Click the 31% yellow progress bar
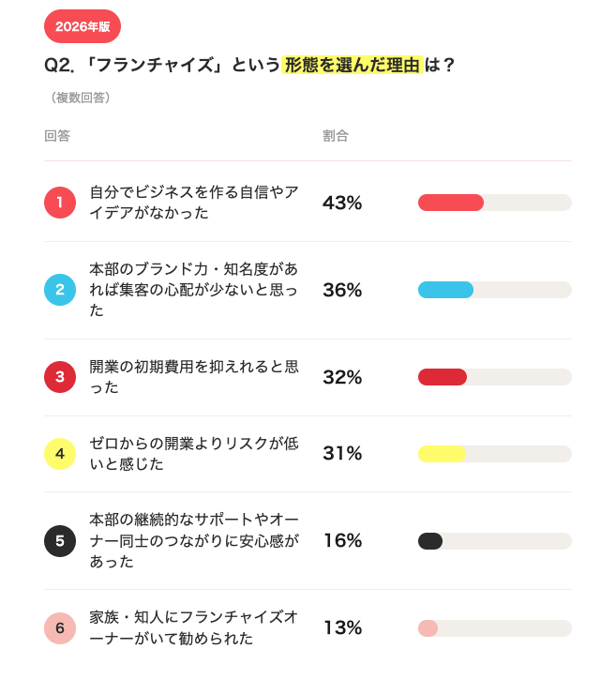 [x=495, y=454]
